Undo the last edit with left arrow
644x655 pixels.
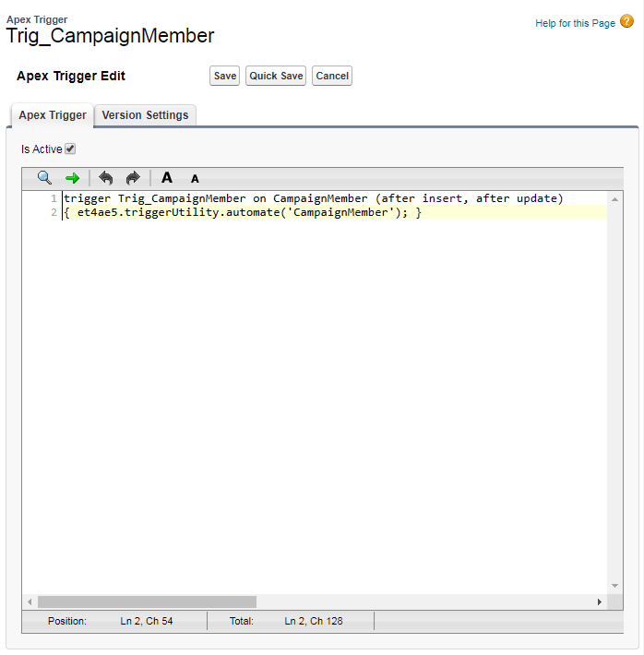pyautogui.click(x=106, y=178)
